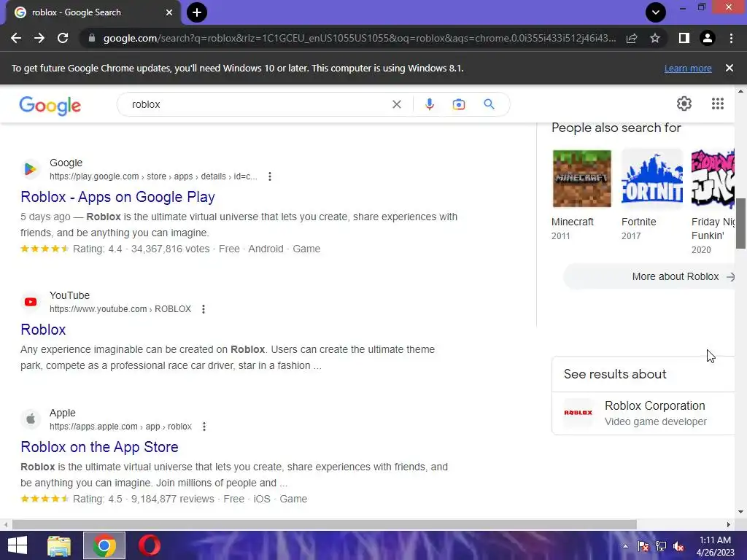Open Roblox on the App Store

(99, 447)
